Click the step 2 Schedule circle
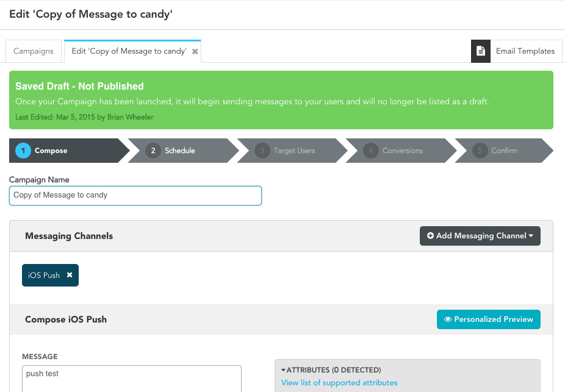The image size is (565, 392). click(x=153, y=151)
